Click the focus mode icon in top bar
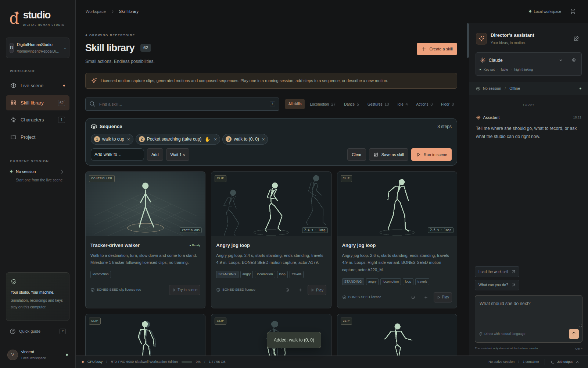This screenshot has width=588, height=368. coord(573,11)
